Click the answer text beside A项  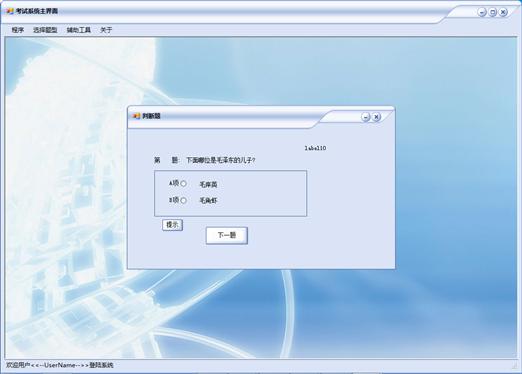pyautogui.click(x=208, y=184)
